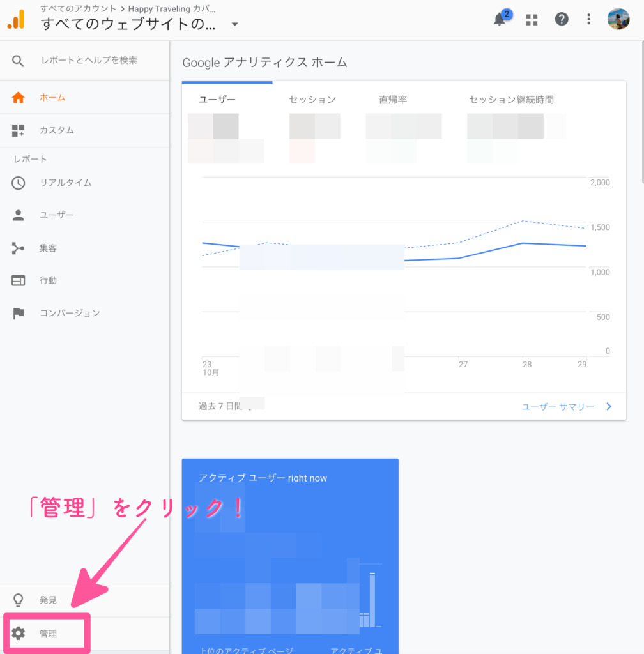Open リアルタイム report section
This screenshot has width=644, height=654.
[85, 183]
